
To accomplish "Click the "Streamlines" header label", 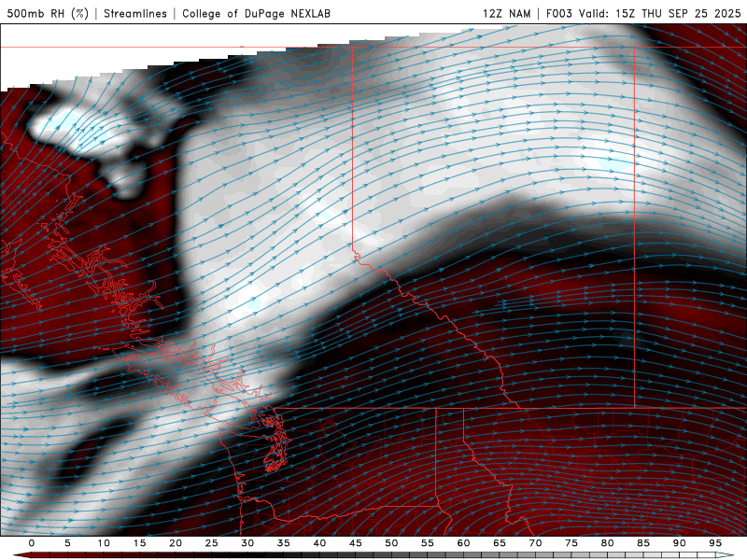I will (135, 13).
